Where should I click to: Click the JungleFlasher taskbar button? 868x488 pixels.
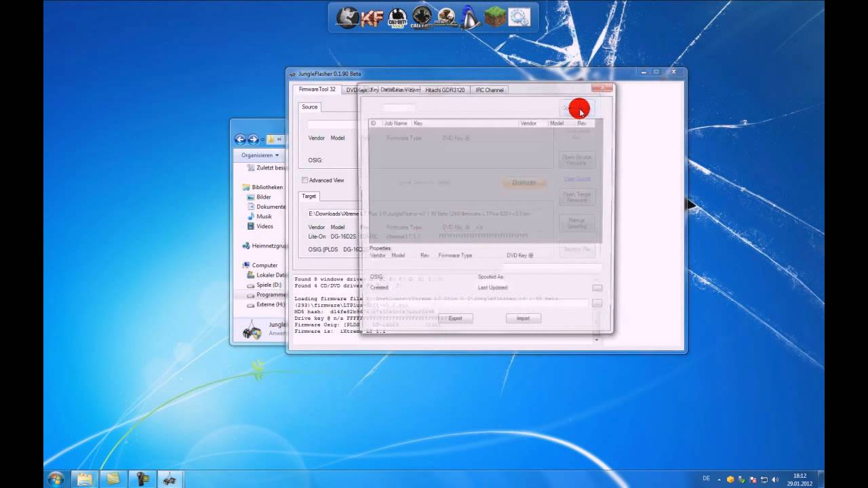170,479
